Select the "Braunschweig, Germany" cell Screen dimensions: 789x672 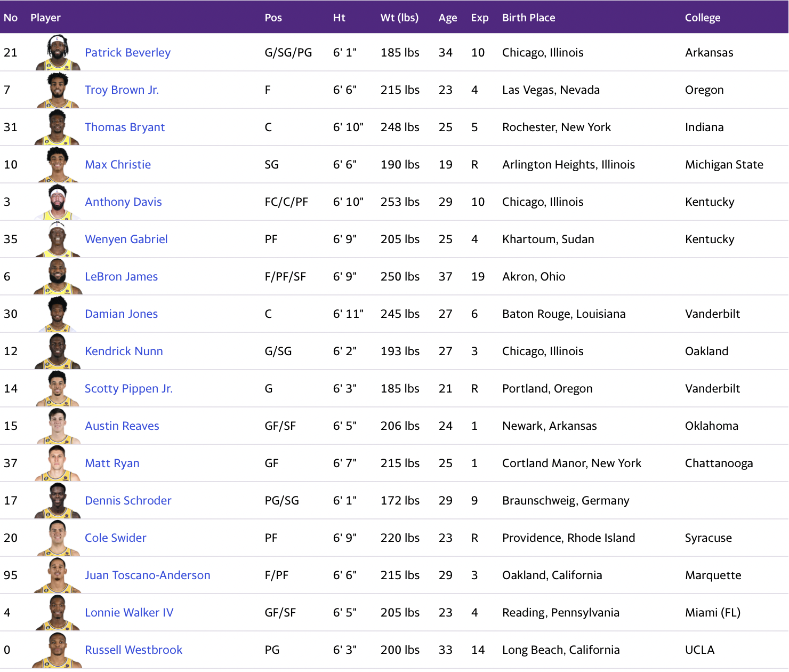pos(566,500)
